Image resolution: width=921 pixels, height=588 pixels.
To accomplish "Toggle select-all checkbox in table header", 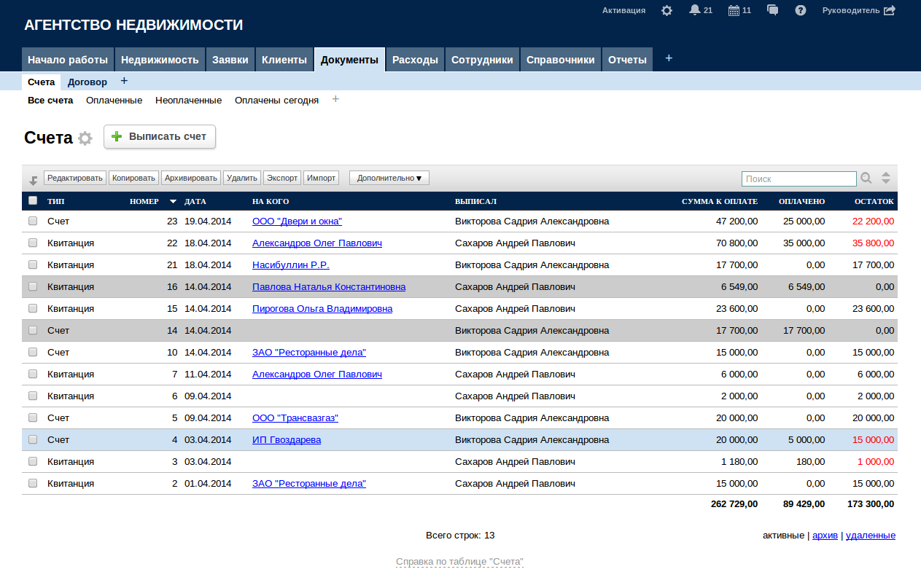I will (x=32, y=201).
